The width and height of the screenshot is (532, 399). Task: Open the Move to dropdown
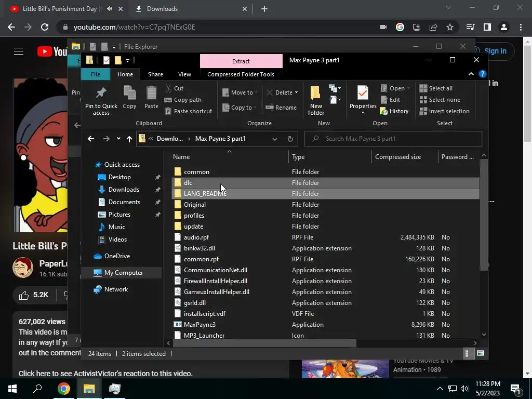pos(240,92)
